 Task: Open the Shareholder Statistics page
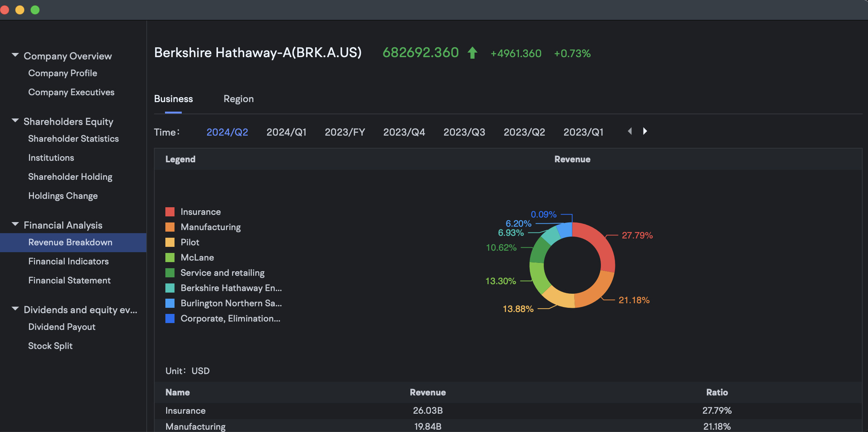[74, 138]
